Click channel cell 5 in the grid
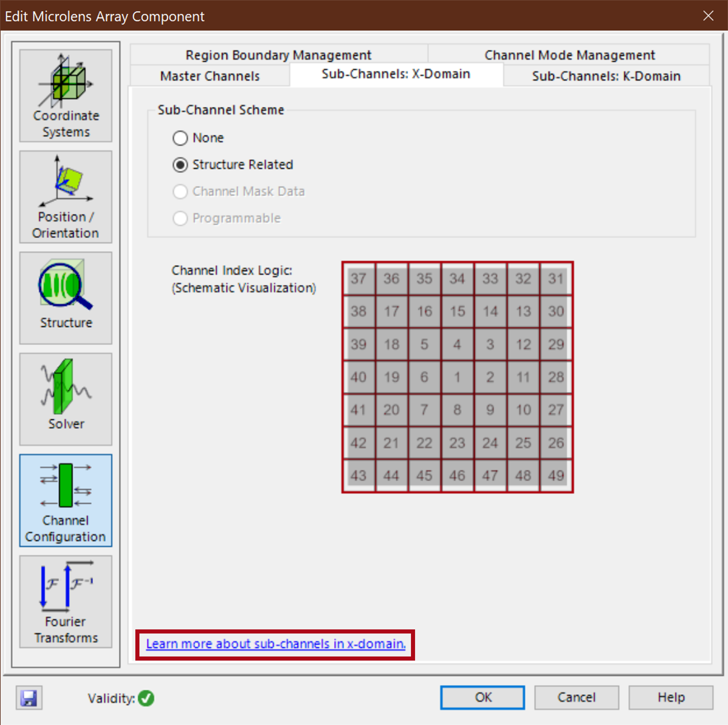The width and height of the screenshot is (728, 725). (424, 344)
